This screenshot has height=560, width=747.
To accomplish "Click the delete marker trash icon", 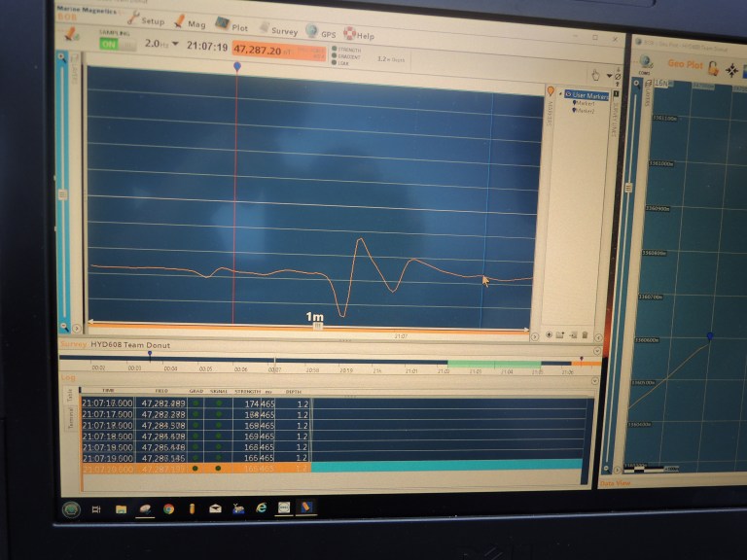I will [x=585, y=335].
